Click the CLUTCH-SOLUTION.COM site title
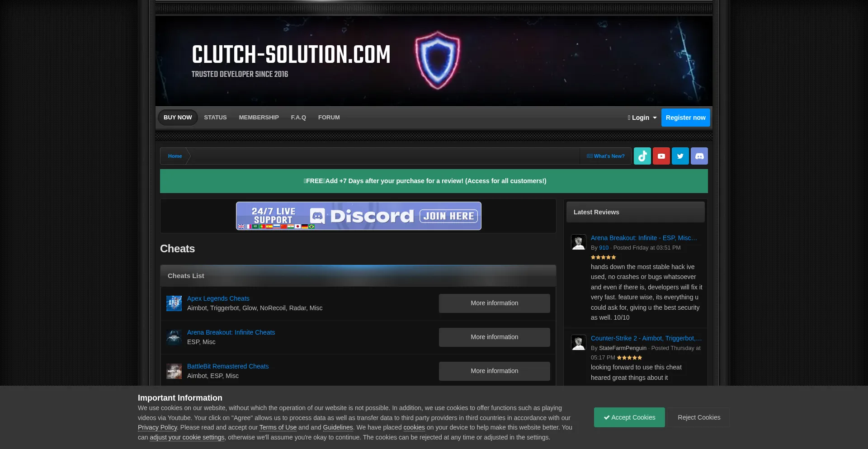Screen dimensions: 868x449 (291, 55)
